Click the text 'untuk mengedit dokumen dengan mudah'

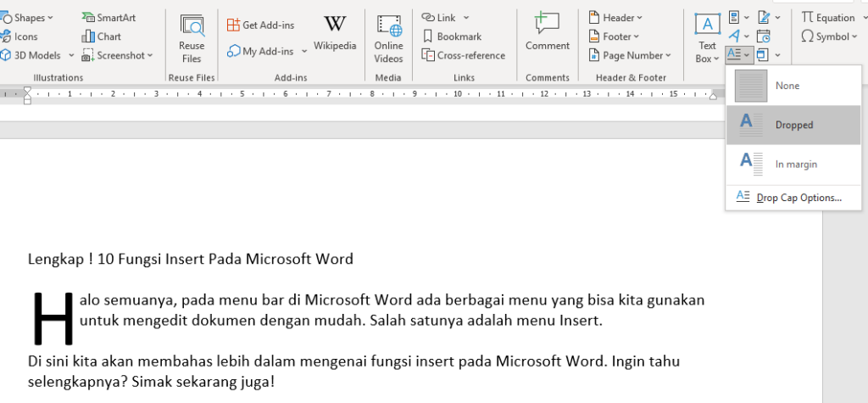click(221, 321)
